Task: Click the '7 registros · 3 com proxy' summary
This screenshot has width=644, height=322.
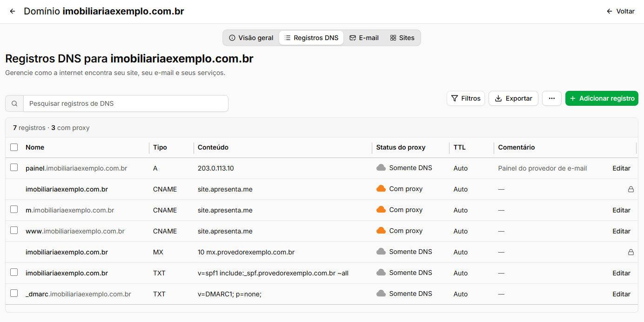Action: coord(51,128)
